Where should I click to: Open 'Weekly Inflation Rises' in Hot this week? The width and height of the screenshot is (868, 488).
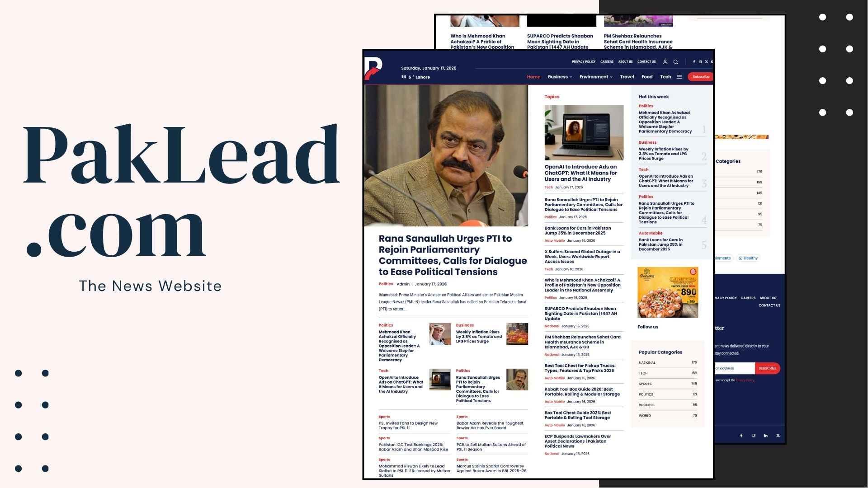[664, 154]
